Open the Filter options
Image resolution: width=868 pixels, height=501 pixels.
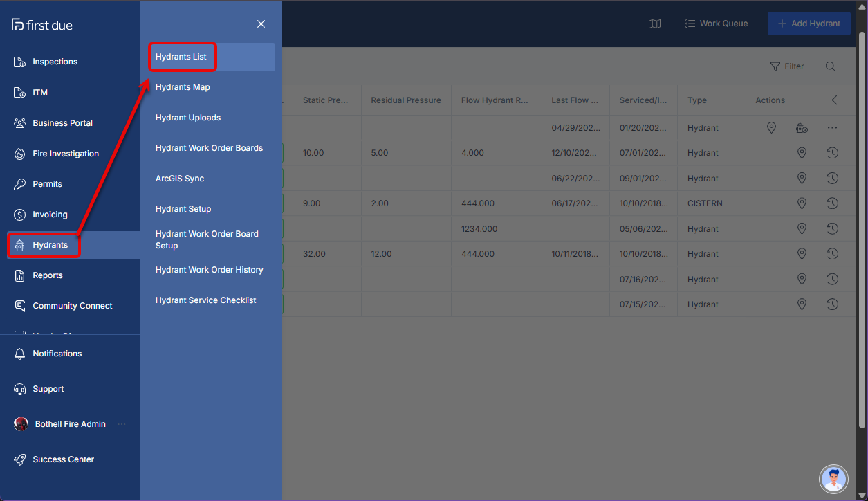pyautogui.click(x=787, y=66)
